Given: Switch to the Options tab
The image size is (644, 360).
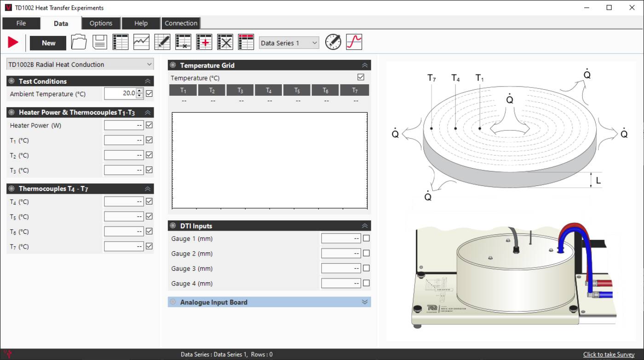Looking at the screenshot, I should 100,23.
